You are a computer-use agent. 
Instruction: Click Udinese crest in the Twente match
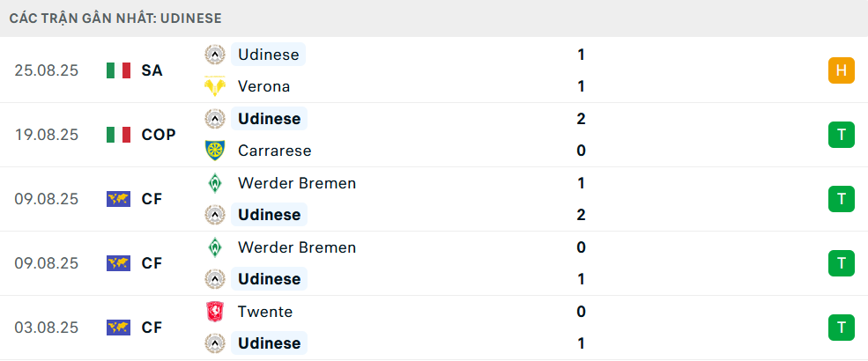[214, 343]
